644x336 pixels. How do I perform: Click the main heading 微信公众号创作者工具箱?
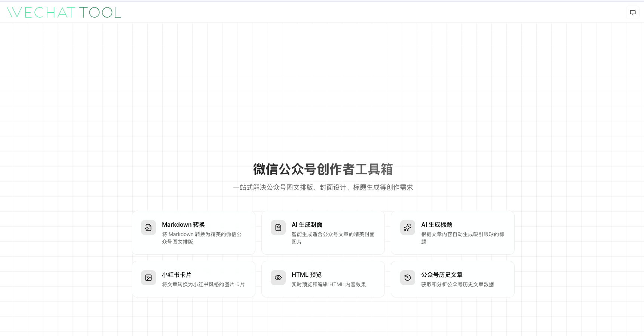click(x=323, y=169)
